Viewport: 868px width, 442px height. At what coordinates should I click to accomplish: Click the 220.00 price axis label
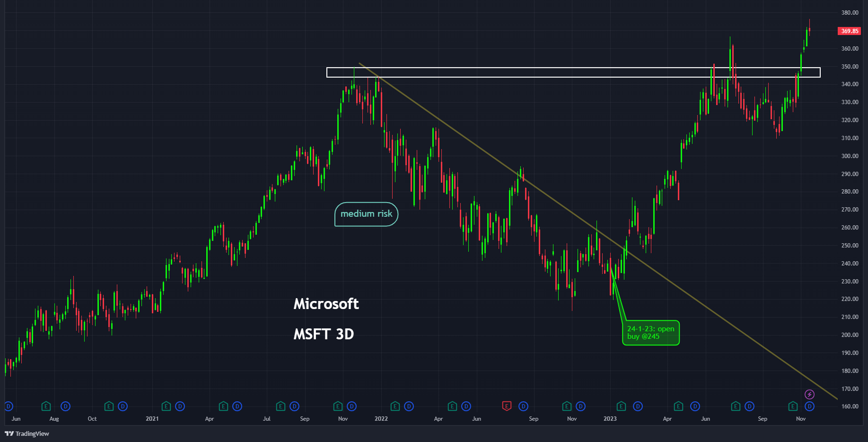click(x=850, y=299)
